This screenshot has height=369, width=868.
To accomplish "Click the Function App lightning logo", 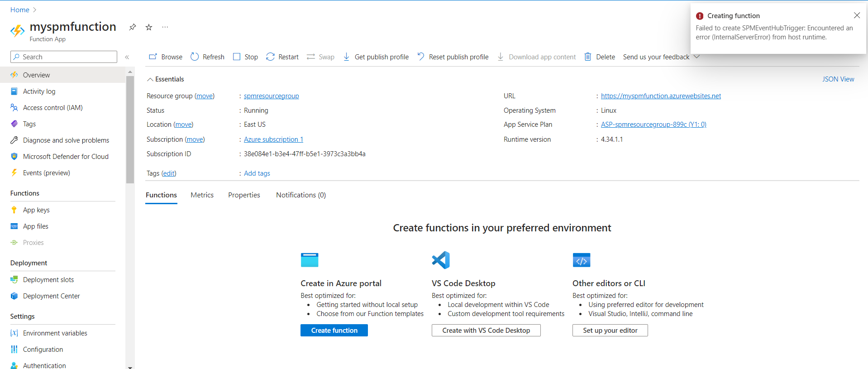I will pos(18,31).
